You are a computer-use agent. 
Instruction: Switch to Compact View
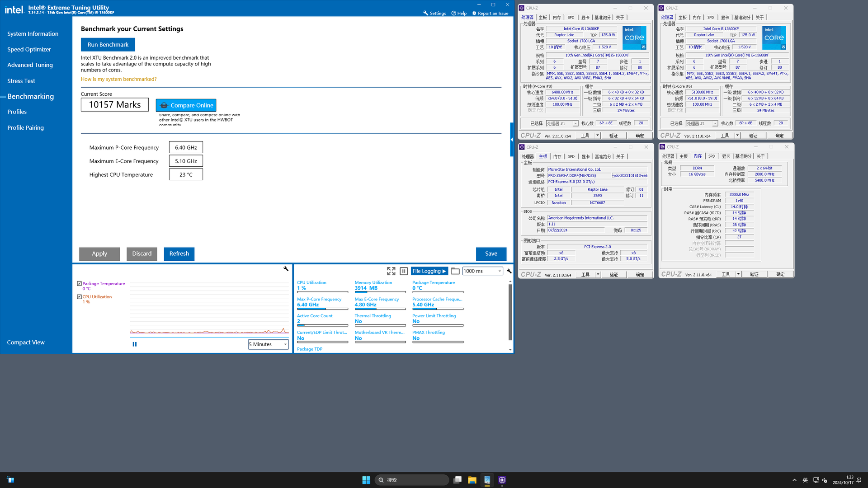coord(26,343)
